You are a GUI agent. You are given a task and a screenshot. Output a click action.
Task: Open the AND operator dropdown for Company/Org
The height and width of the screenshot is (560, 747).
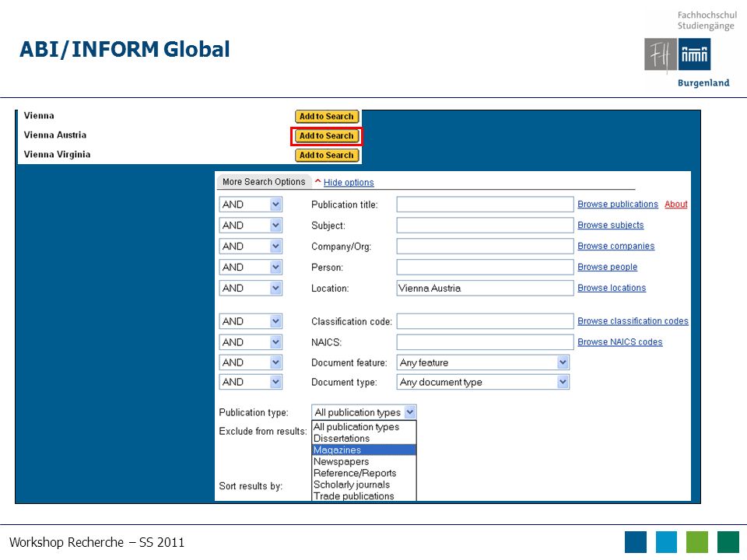click(251, 247)
